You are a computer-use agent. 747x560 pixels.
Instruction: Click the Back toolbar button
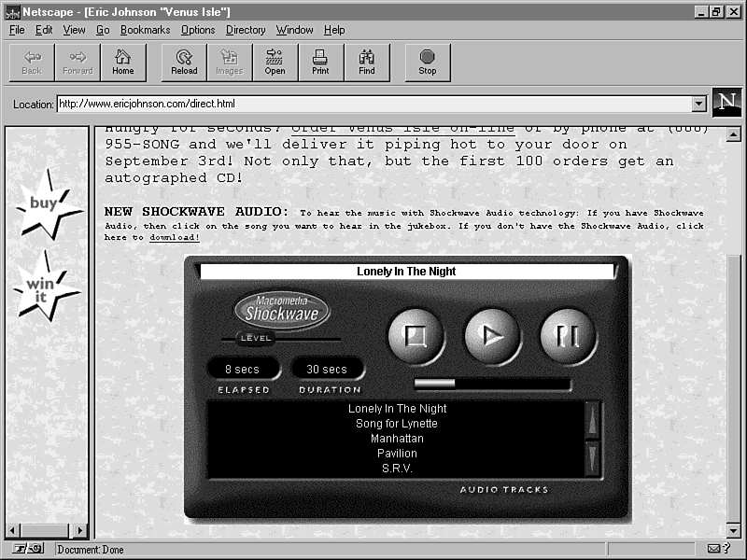[x=32, y=63]
